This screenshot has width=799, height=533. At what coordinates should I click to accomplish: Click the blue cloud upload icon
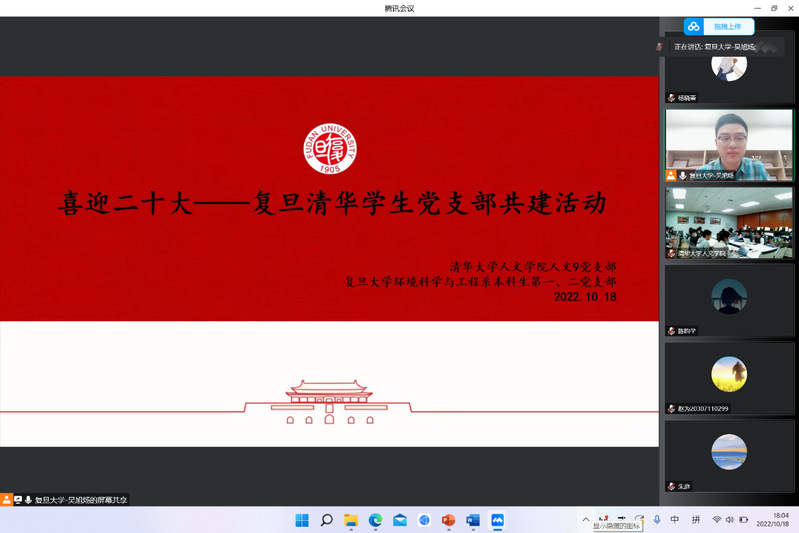coord(693,26)
